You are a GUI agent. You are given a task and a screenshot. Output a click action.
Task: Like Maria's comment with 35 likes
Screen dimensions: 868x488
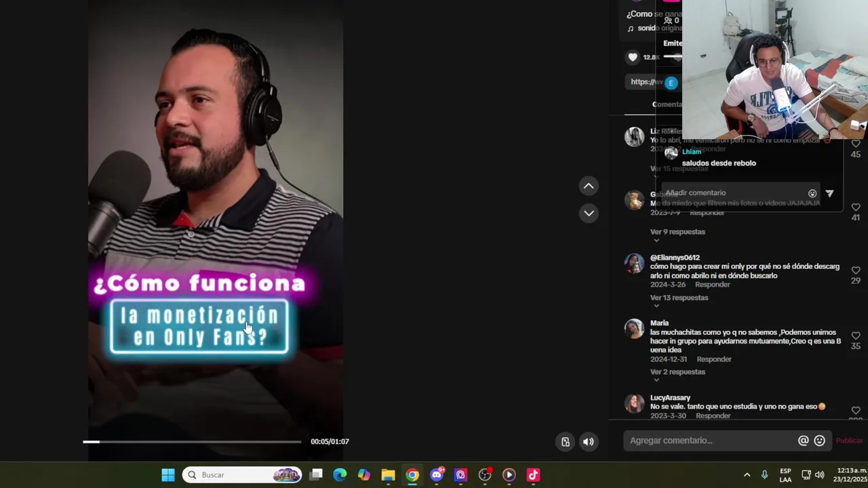pyautogui.click(x=856, y=336)
